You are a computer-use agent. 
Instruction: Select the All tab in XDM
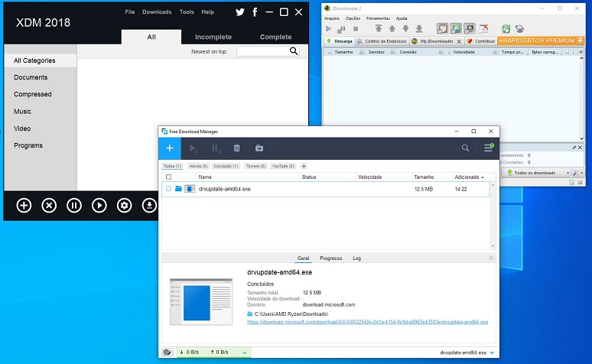click(x=151, y=37)
